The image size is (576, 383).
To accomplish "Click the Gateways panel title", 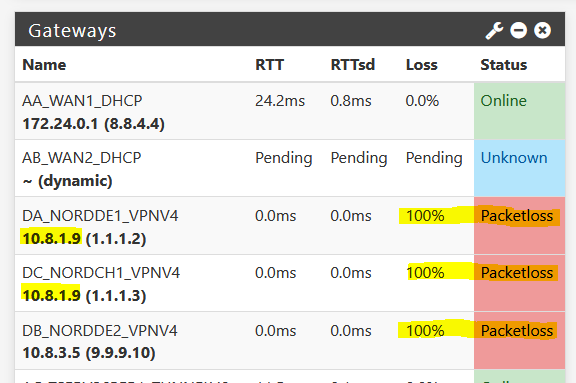I will [x=72, y=31].
